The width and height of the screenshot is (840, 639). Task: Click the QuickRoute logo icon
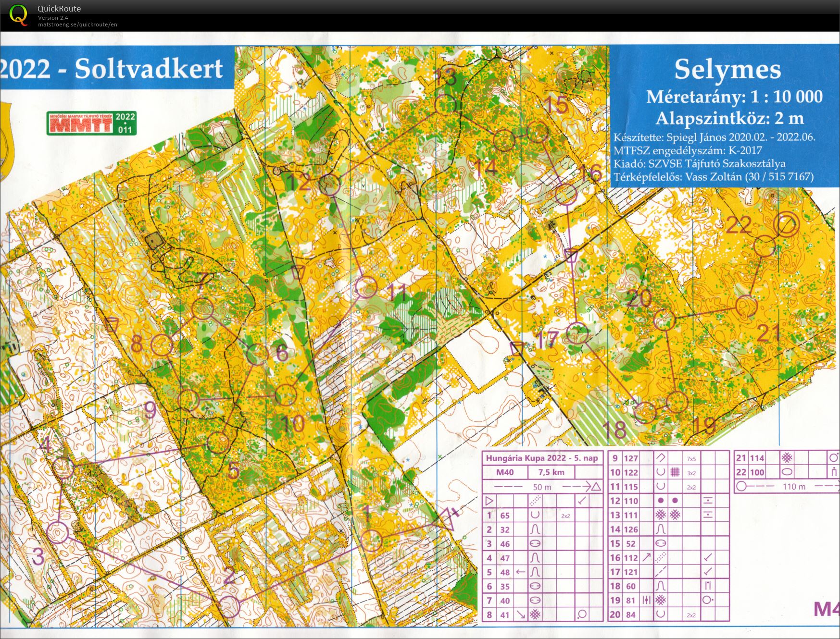(18, 14)
